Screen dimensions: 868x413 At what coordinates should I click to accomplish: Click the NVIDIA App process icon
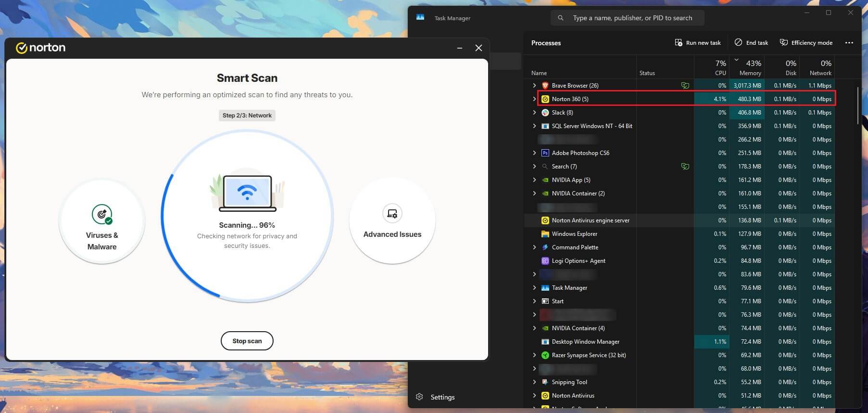coord(545,180)
